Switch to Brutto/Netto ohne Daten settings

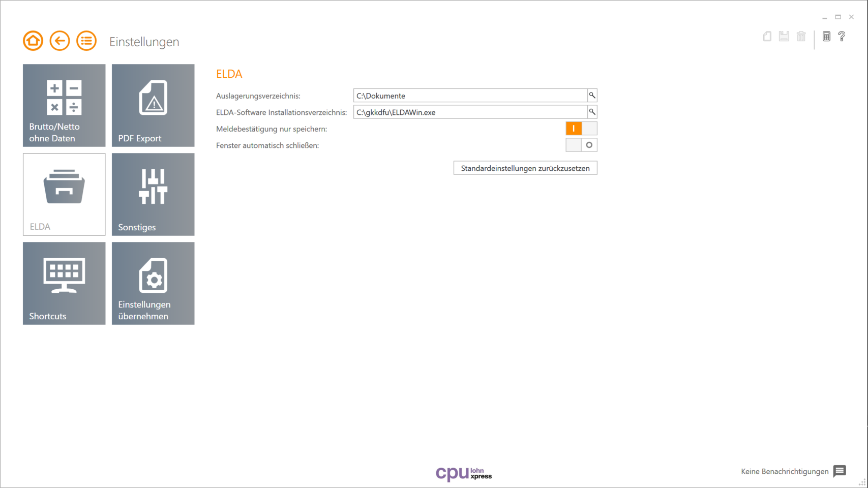pos(64,105)
